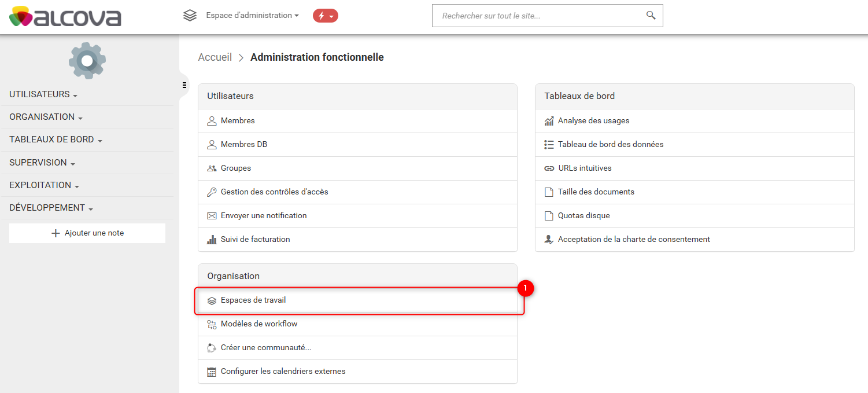The height and width of the screenshot is (393, 868).
Task: Expand the DÉVELOPPEMENT sidebar menu
Action: coord(51,208)
